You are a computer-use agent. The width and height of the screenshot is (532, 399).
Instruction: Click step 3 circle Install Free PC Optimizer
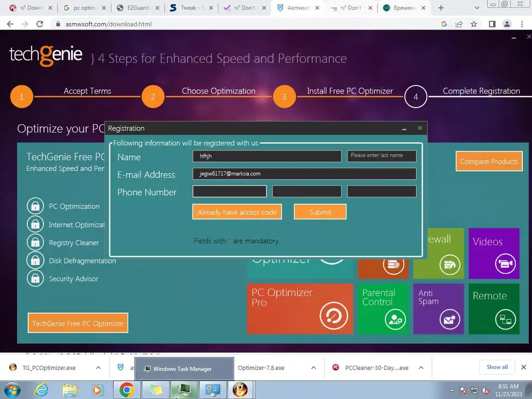pyautogui.click(x=284, y=97)
